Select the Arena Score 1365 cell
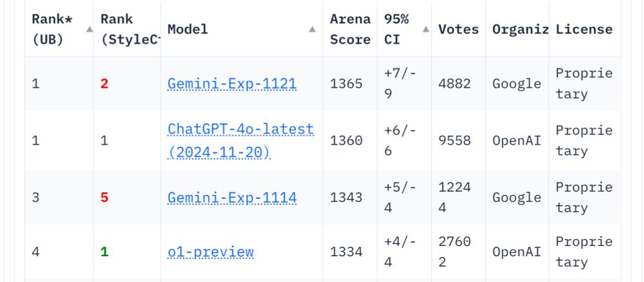Viewport: 644px width, 282px height. point(346,84)
